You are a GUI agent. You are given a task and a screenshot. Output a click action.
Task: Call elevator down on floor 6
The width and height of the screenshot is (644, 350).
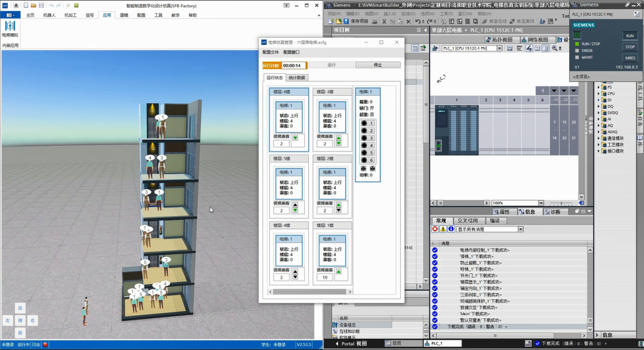tap(296, 138)
